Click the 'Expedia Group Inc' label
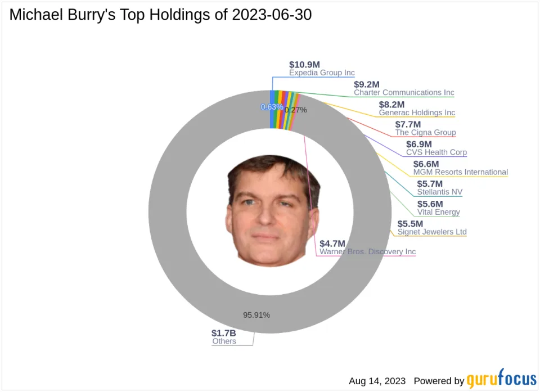 pyautogui.click(x=322, y=73)
